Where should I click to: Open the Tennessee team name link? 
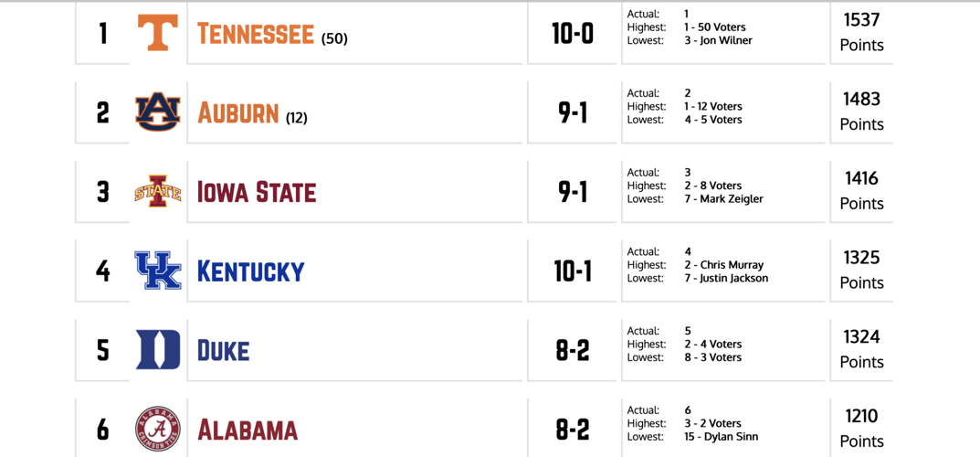tap(256, 35)
